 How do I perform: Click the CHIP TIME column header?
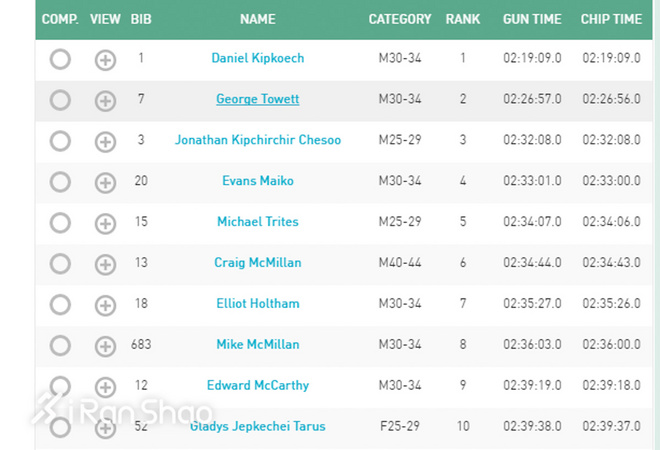click(x=611, y=19)
